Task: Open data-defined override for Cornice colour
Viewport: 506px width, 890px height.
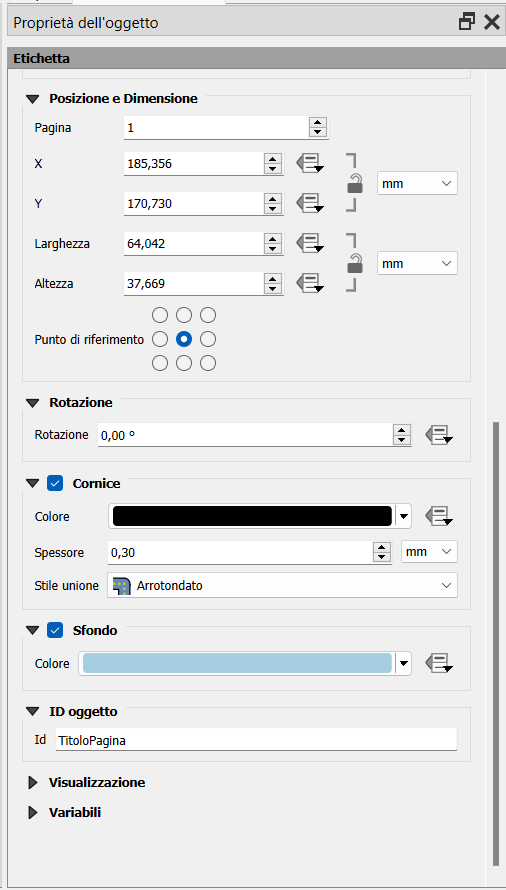Action: pyautogui.click(x=439, y=516)
